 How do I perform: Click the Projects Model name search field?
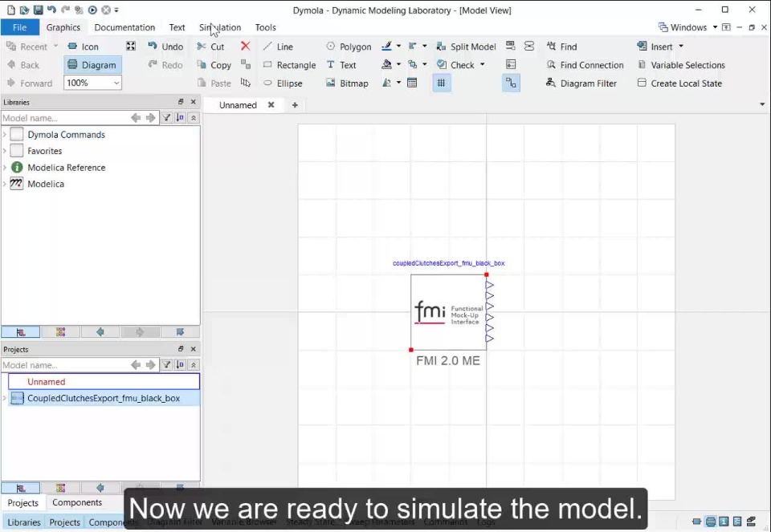(64, 365)
